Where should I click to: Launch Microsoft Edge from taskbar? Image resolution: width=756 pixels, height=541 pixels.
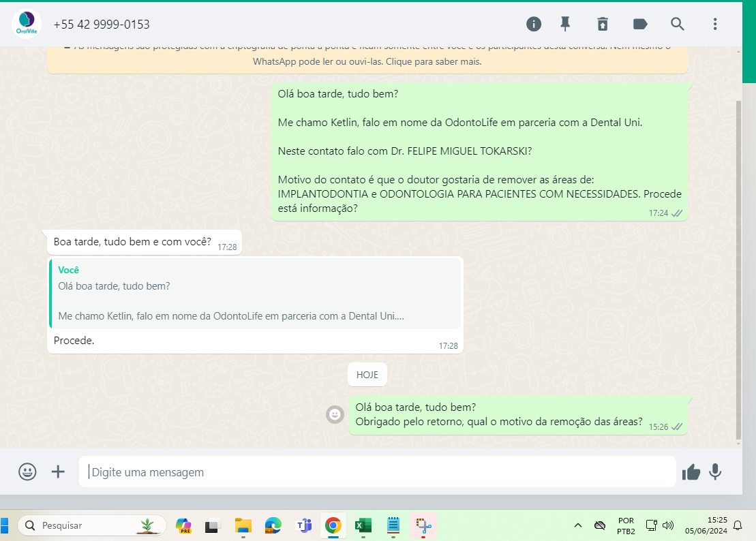(273, 525)
